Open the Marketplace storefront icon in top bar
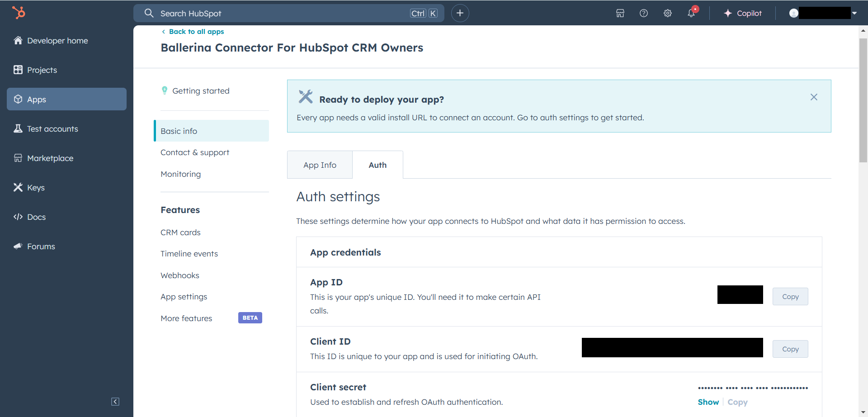868x417 pixels. pyautogui.click(x=620, y=13)
